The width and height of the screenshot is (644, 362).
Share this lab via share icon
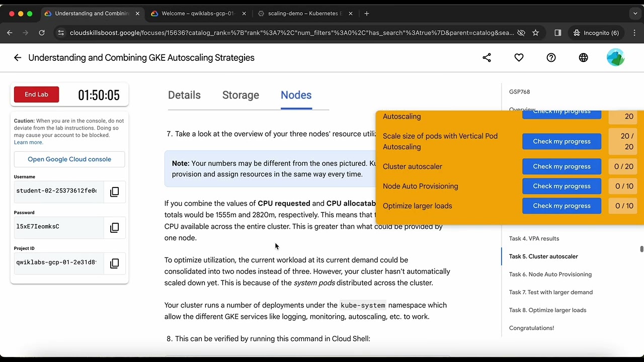coord(487,58)
